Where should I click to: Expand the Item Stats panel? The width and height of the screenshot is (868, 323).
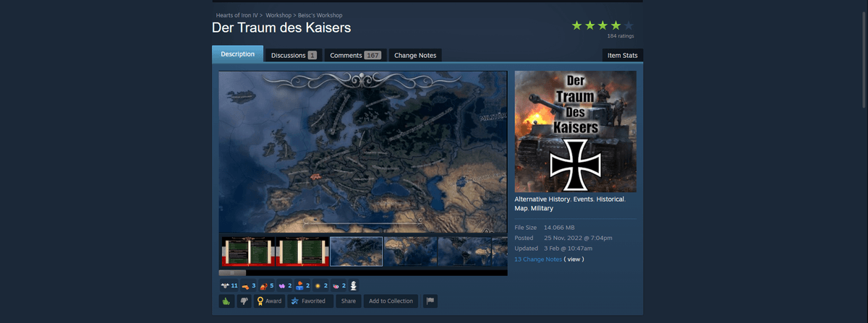pyautogui.click(x=622, y=56)
